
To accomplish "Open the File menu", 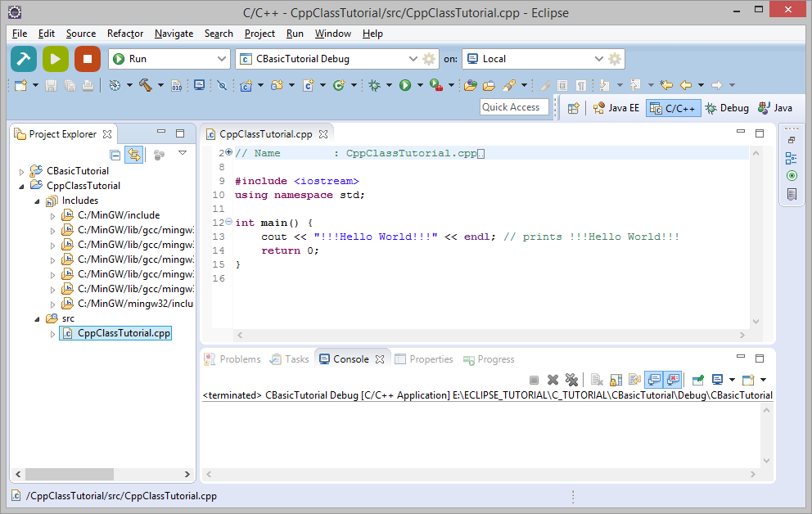I will pos(20,34).
